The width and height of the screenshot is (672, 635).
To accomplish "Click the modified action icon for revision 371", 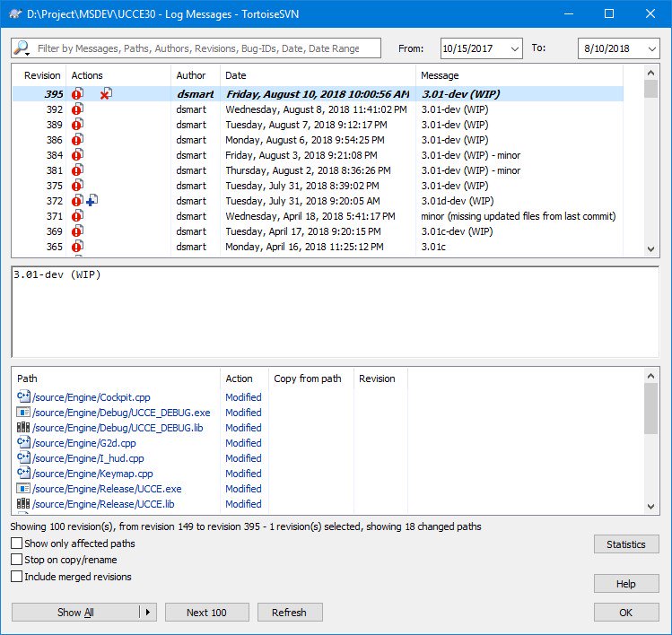I will pyautogui.click(x=77, y=215).
